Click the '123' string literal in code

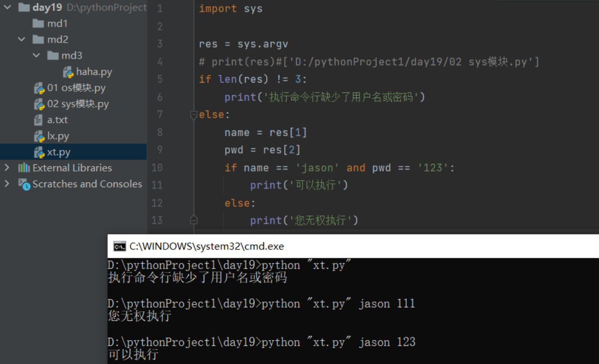pyautogui.click(x=433, y=168)
